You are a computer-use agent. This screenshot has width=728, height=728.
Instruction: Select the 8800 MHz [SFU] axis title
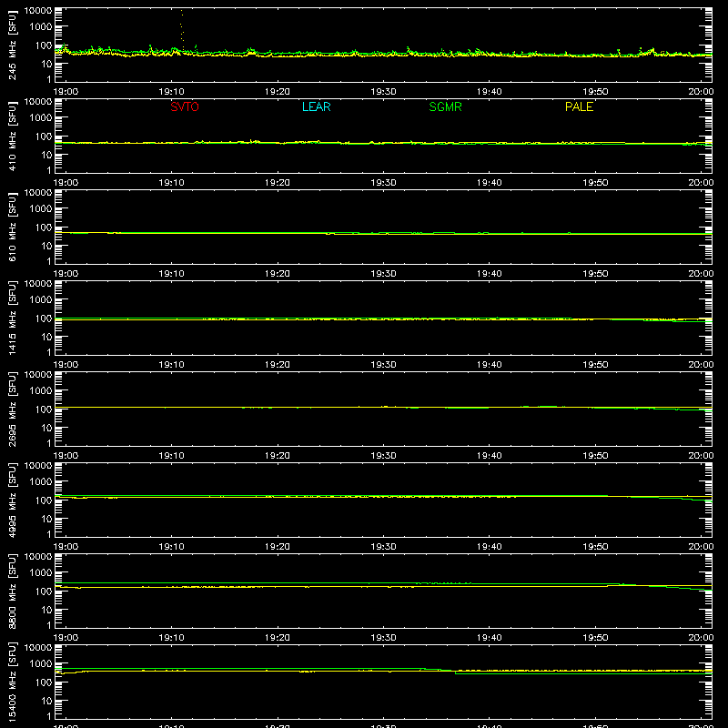(12, 591)
